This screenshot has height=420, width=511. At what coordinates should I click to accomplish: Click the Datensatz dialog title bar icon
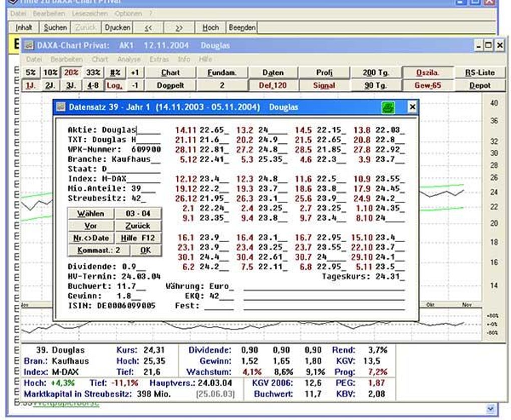(61, 107)
